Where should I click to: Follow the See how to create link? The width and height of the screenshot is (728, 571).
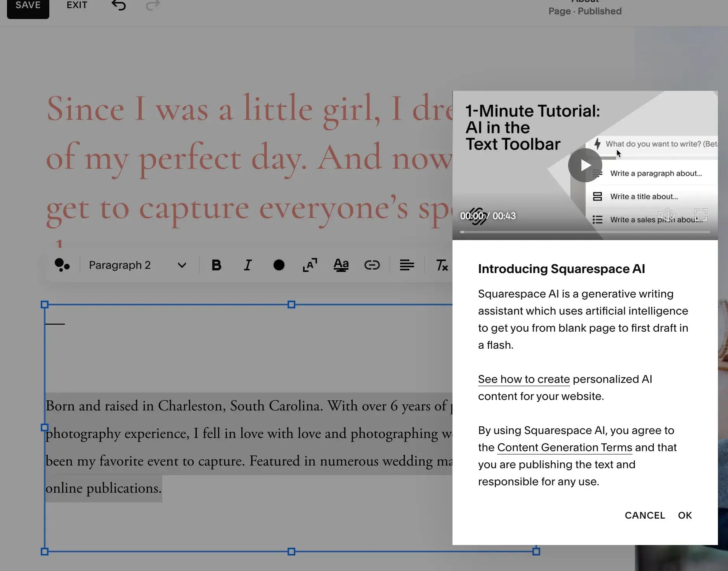click(x=523, y=379)
